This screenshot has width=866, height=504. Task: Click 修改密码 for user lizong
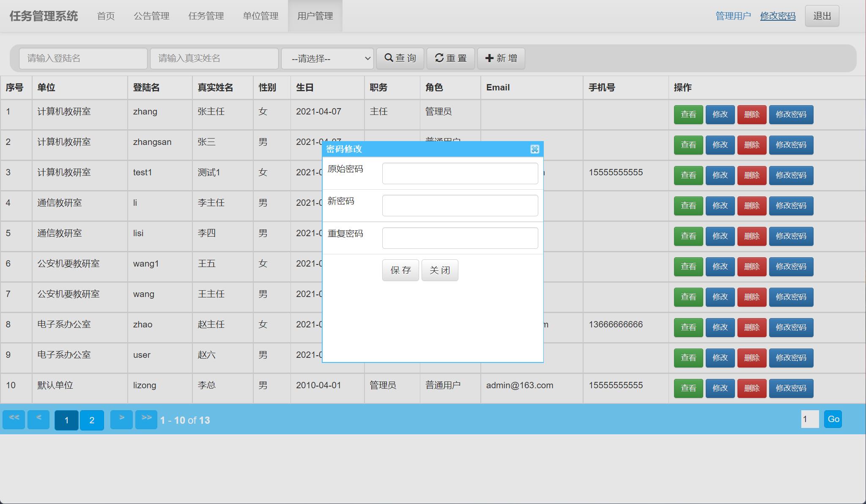(x=792, y=388)
